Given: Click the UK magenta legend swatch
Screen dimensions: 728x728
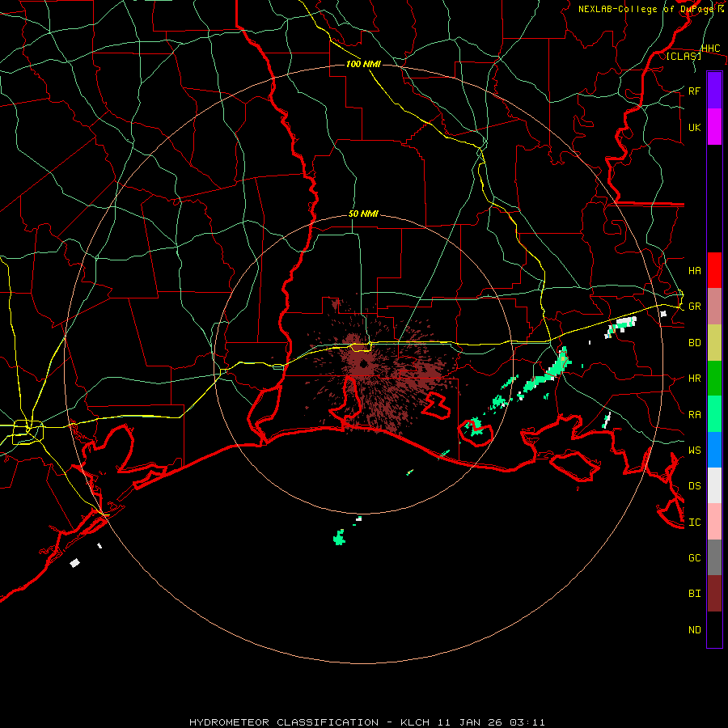Looking at the screenshot, I should tap(714, 127).
